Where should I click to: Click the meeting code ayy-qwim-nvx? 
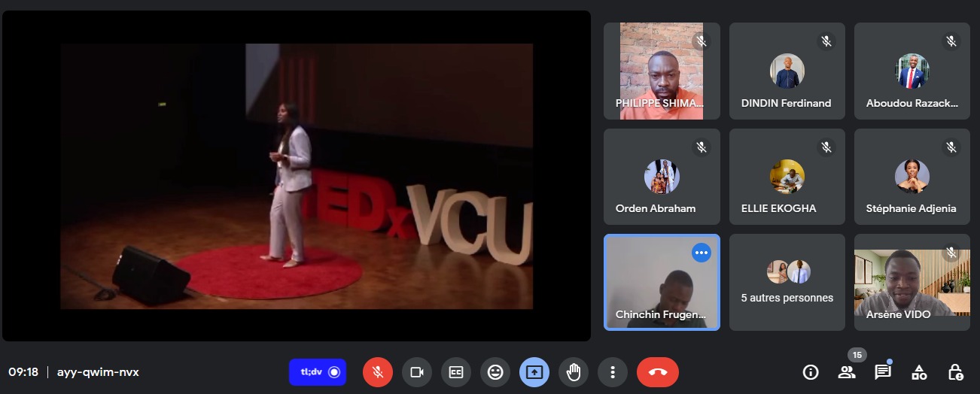(98, 371)
